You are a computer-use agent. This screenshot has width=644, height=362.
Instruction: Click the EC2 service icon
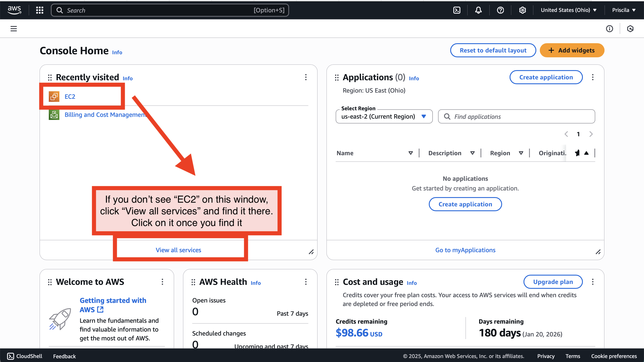[x=54, y=97]
